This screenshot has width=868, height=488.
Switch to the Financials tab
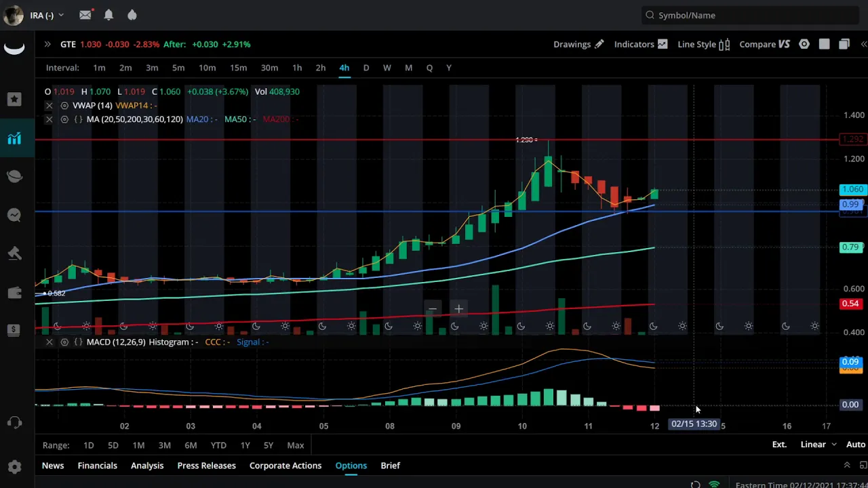click(x=97, y=466)
